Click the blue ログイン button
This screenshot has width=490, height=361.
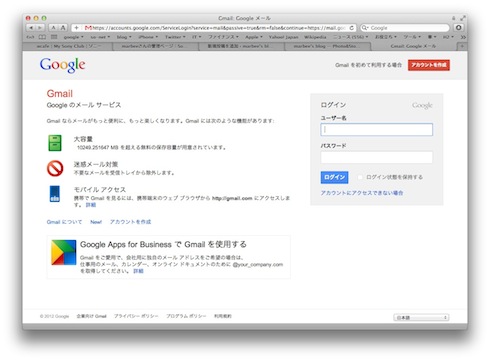[x=334, y=177]
